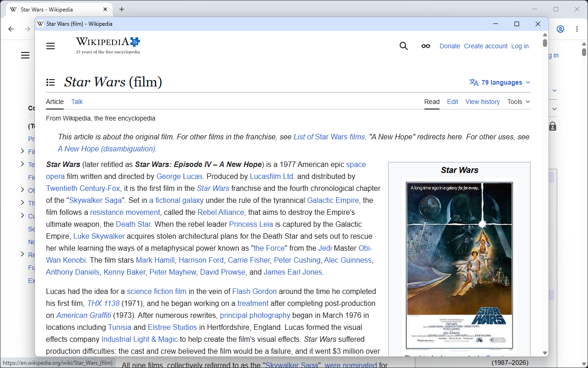Screen dimensions: 588x368
Task: Open the Elstree Studios link
Action: [x=172, y=327]
